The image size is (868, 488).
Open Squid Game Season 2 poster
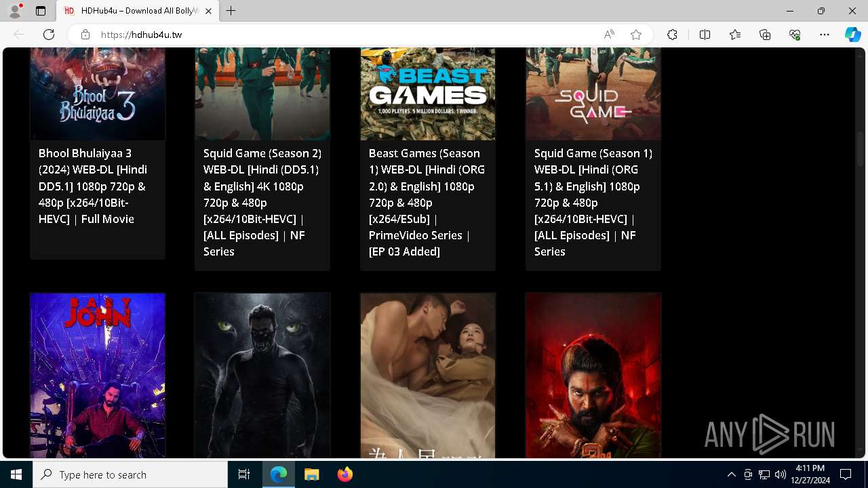pyautogui.click(x=262, y=94)
